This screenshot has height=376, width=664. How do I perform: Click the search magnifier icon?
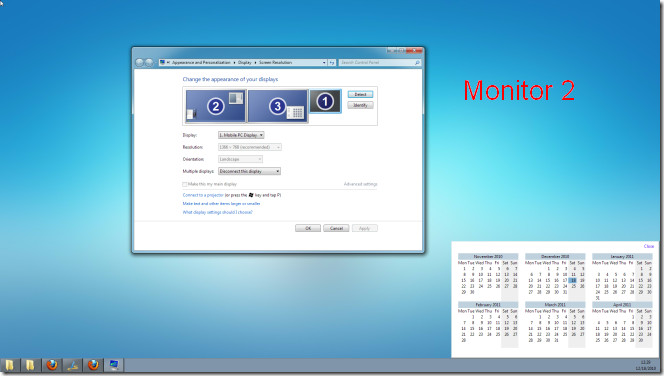click(x=417, y=62)
